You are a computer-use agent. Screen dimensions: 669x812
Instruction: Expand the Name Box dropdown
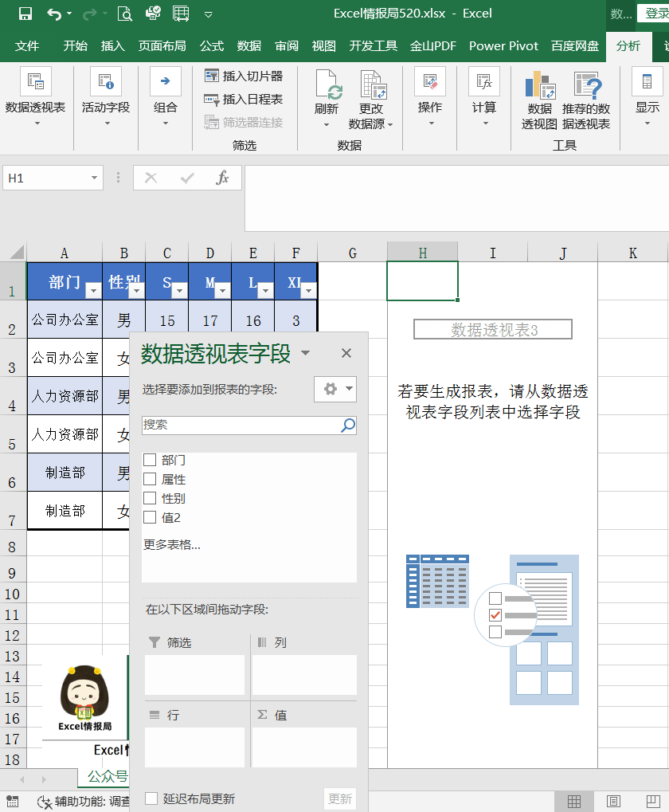pyautogui.click(x=94, y=178)
